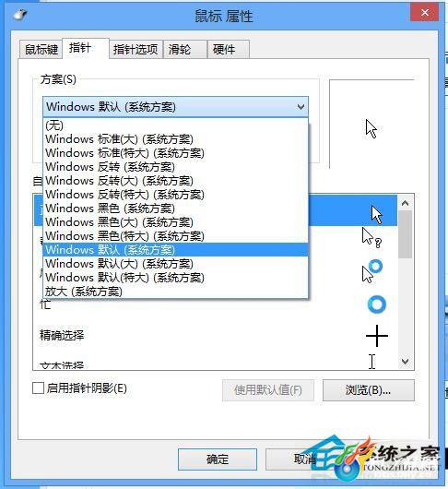
Task: Switch to the 指针选项 tab
Action: tap(136, 49)
